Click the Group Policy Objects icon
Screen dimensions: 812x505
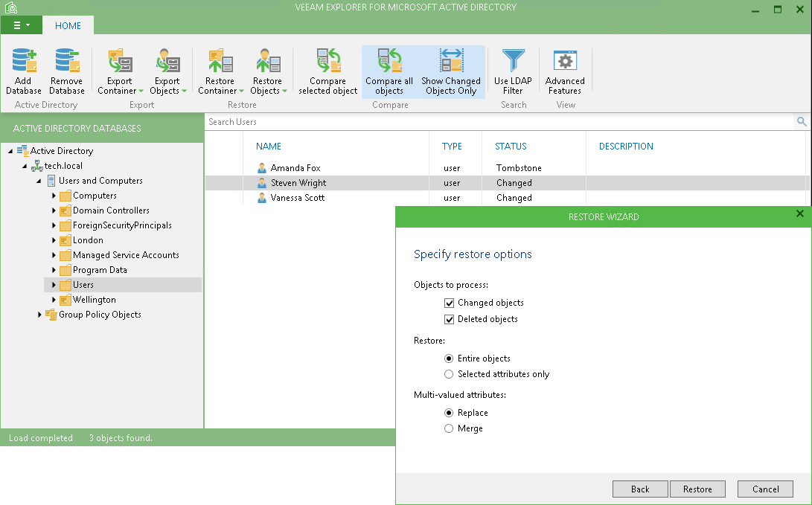51,315
